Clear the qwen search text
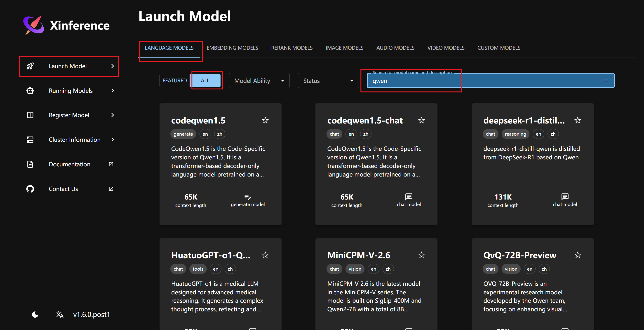The height and width of the screenshot is (330, 644). [x=606, y=80]
